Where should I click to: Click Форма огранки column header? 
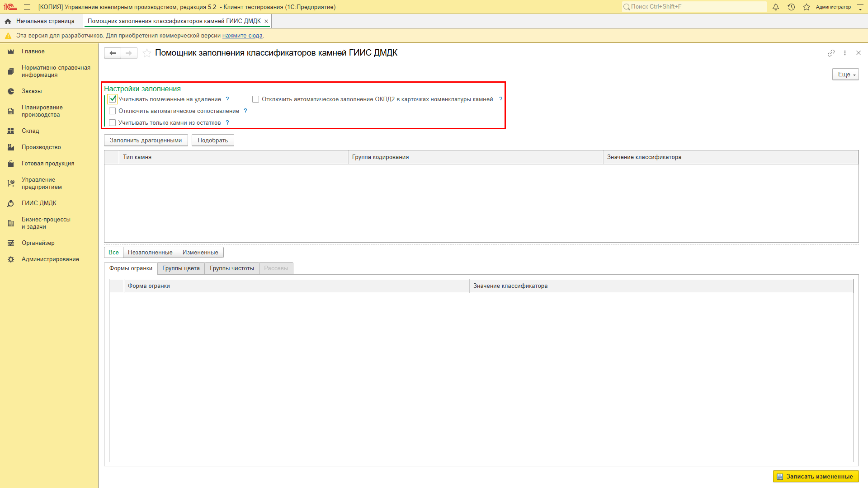(x=297, y=286)
